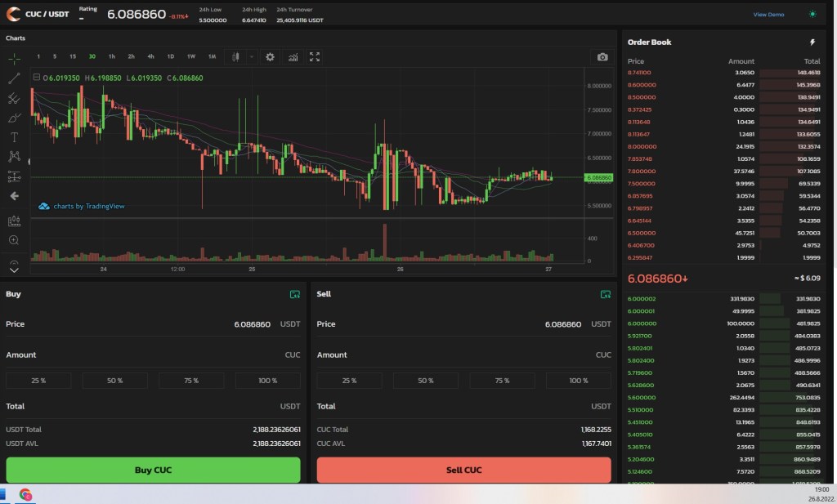Open chart style dropdown arrow
837x504 pixels.
(251, 57)
